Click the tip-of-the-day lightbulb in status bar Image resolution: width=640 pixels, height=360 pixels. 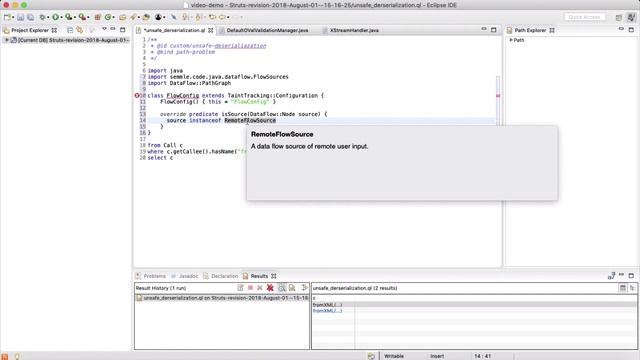(17, 356)
